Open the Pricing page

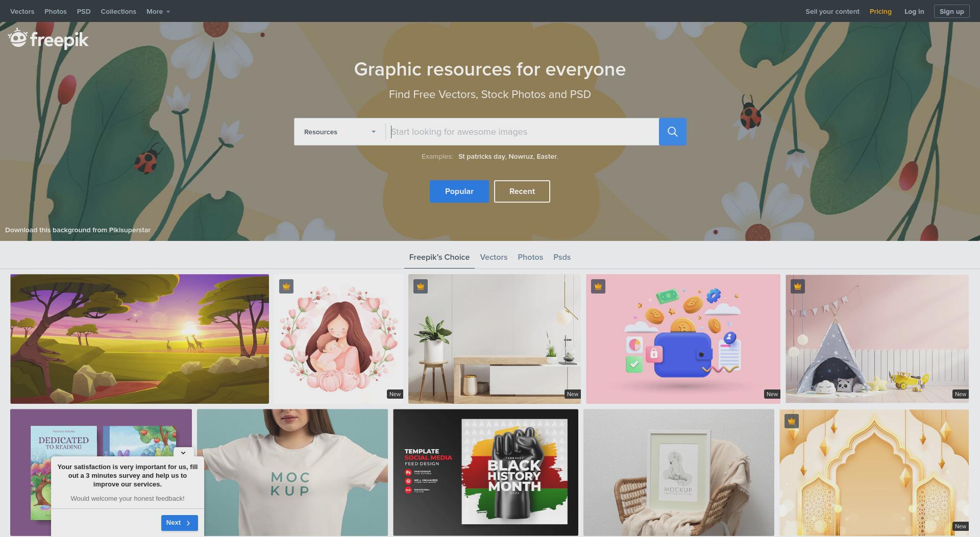[880, 11]
